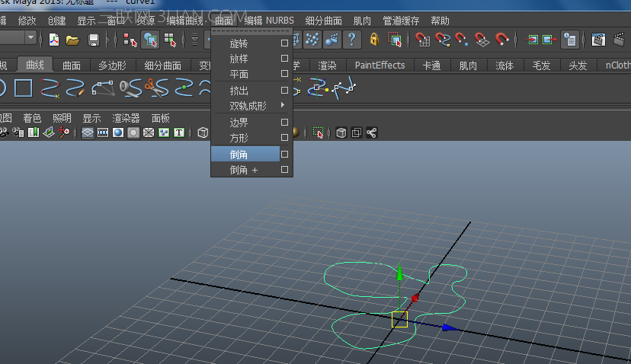Image resolution: width=631 pixels, height=364 pixels.
Task: Open option box for 挤出
Action: click(284, 90)
